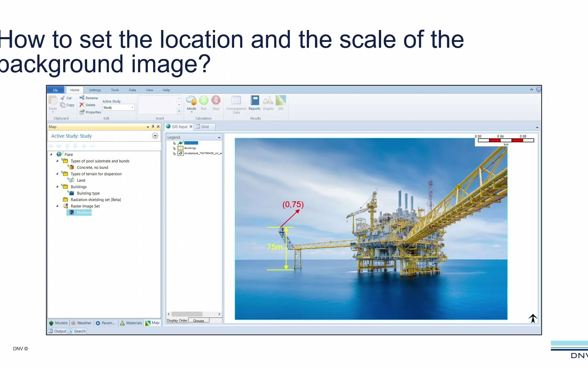Open the Graphs icon
Image resolution: width=588 pixels, height=368 pixels.
(268, 100)
